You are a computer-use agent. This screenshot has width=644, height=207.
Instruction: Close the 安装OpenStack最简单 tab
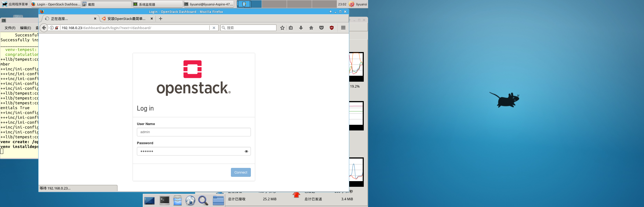click(152, 19)
